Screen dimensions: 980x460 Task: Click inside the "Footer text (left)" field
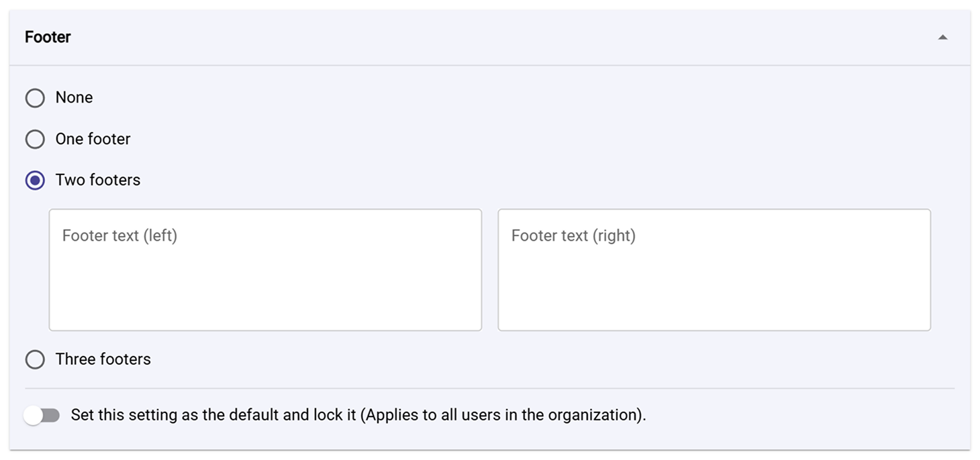pos(265,268)
